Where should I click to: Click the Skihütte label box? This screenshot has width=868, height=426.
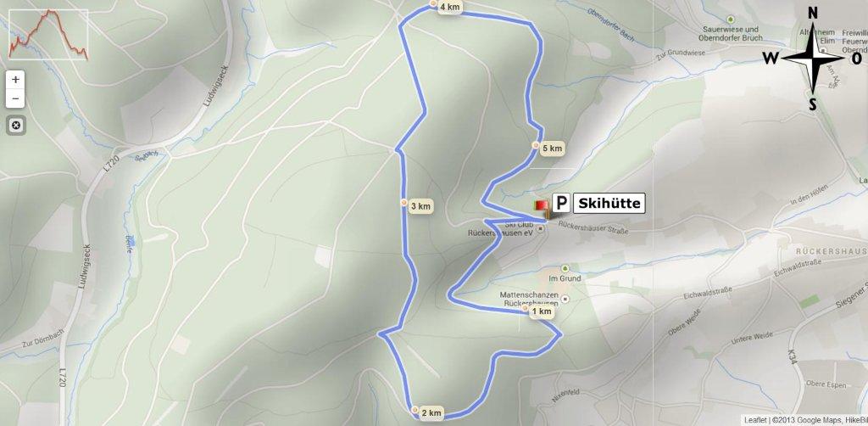[609, 204]
